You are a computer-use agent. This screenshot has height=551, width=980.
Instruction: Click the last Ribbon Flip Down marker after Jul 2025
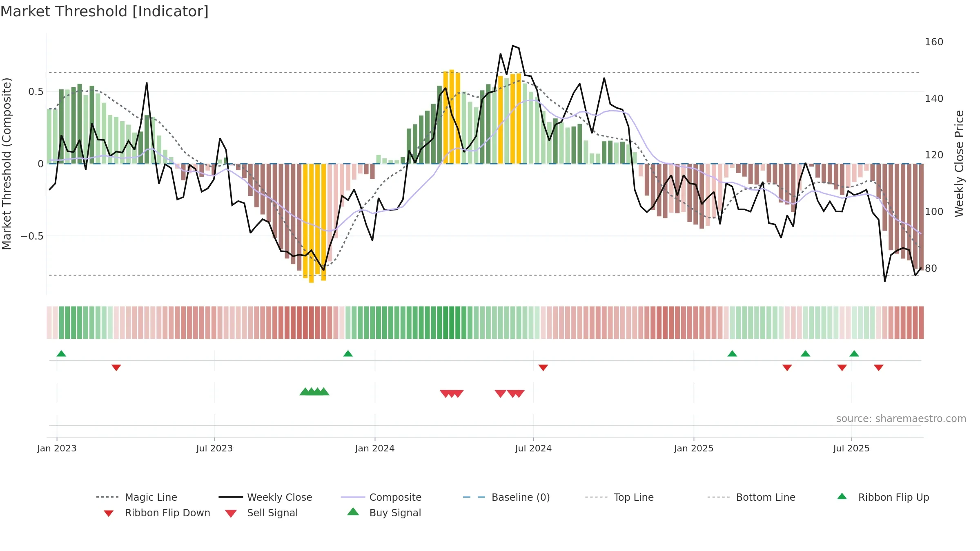click(x=879, y=368)
